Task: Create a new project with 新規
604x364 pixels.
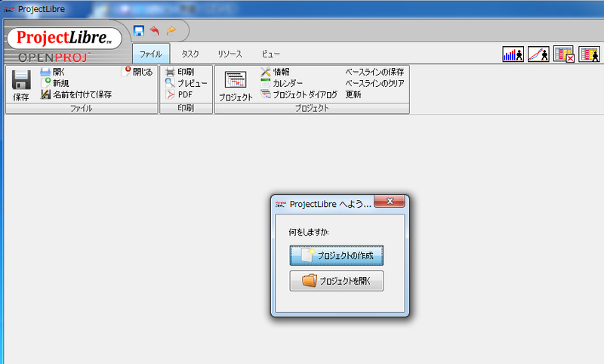Action: (54, 83)
